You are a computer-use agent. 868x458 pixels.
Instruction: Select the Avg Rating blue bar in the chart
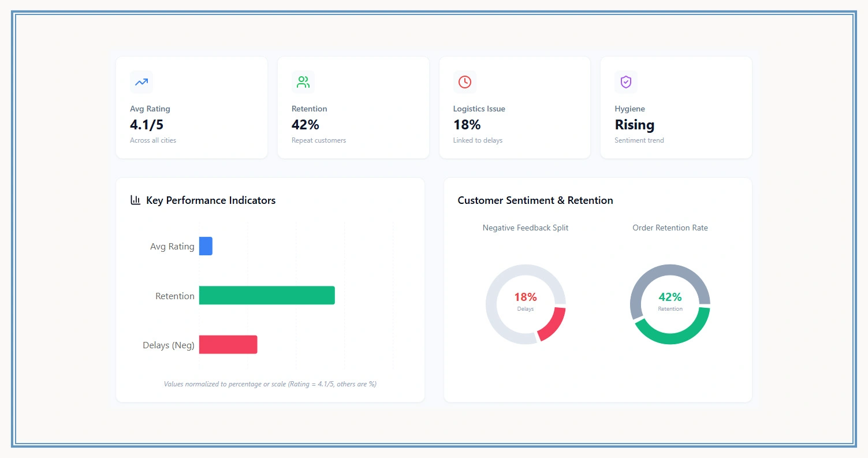point(206,246)
